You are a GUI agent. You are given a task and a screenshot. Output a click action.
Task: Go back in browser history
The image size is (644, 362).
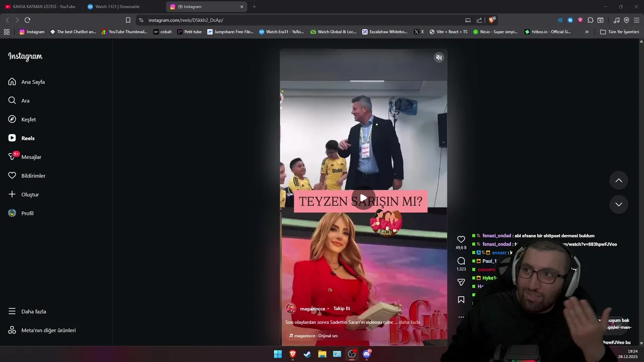coord(7,20)
